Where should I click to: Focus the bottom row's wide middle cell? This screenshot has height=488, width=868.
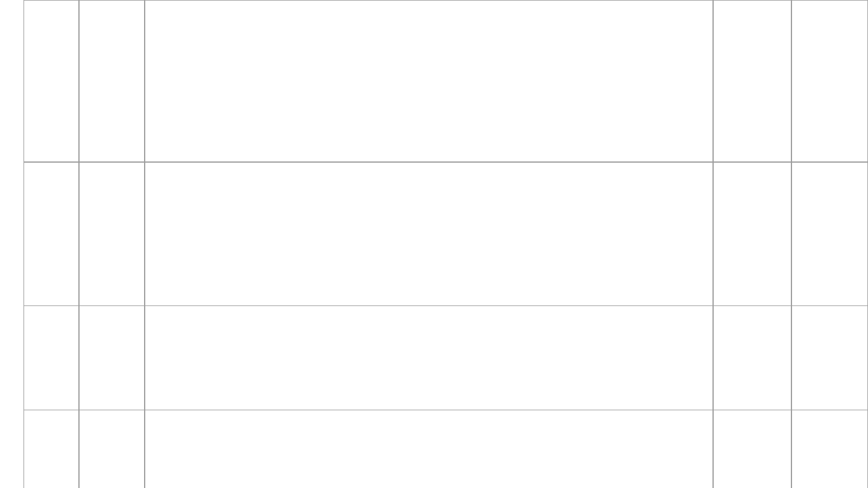tap(429, 449)
